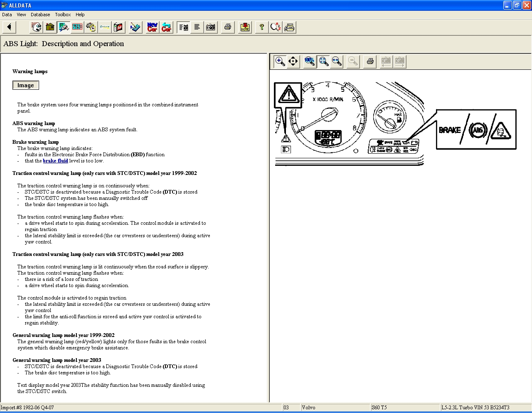Open the home house icon
This screenshot has width=532, height=413.
[50, 27]
